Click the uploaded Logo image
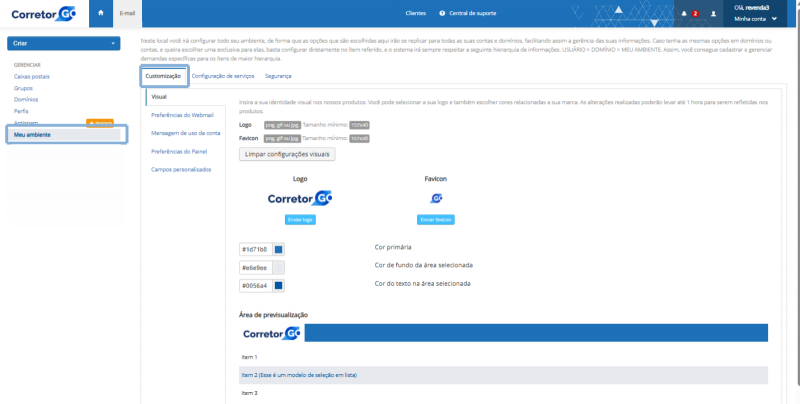This screenshot has height=404, width=800. (300, 198)
